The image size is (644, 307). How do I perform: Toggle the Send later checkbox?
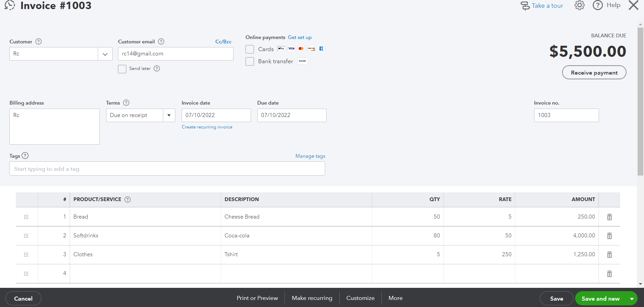[122, 69]
